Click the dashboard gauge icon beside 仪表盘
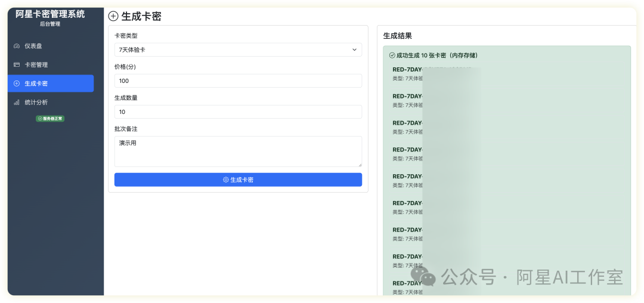 [17, 46]
